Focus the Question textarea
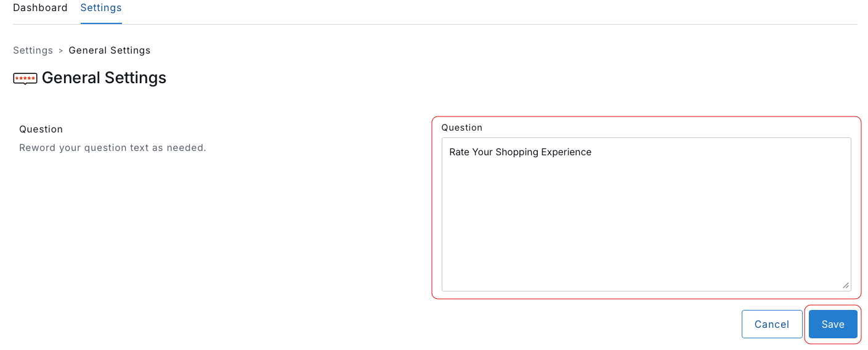 [x=646, y=214]
